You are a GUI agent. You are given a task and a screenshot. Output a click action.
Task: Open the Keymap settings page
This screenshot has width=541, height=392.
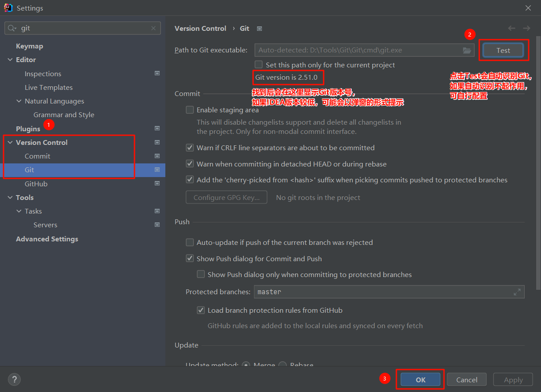click(x=30, y=46)
